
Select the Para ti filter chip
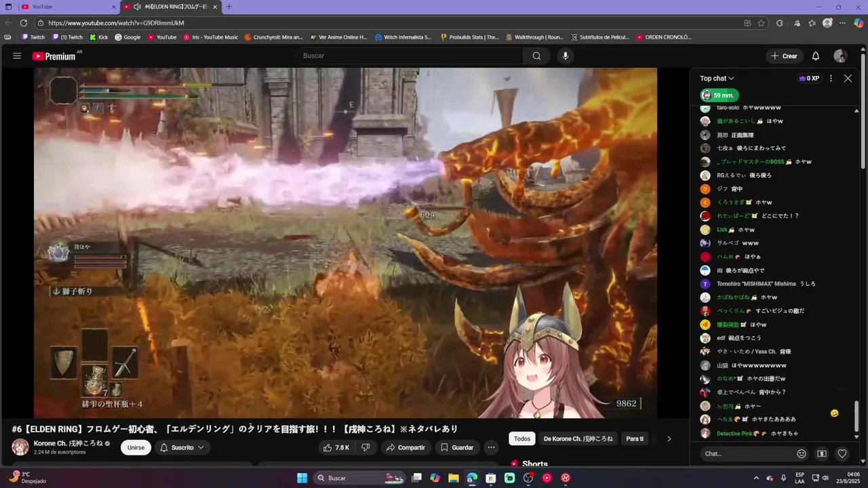tap(635, 439)
